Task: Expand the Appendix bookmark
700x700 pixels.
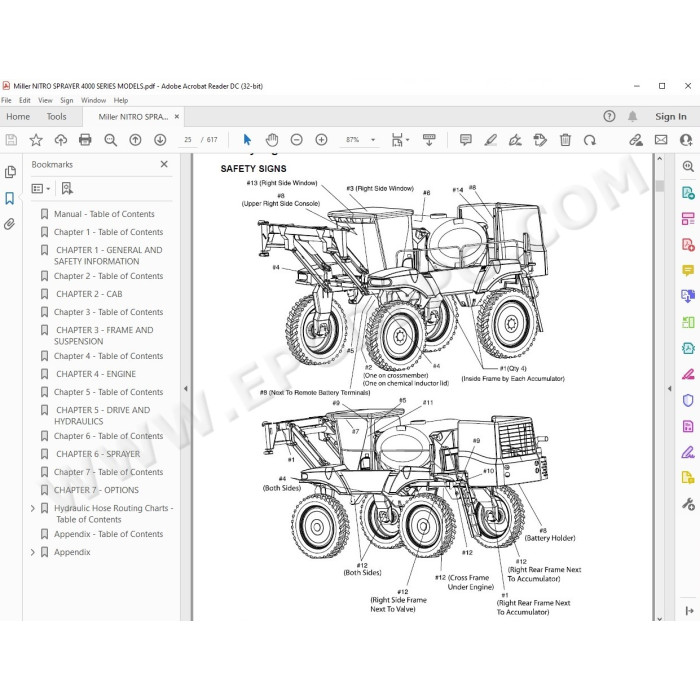Action: [33, 552]
